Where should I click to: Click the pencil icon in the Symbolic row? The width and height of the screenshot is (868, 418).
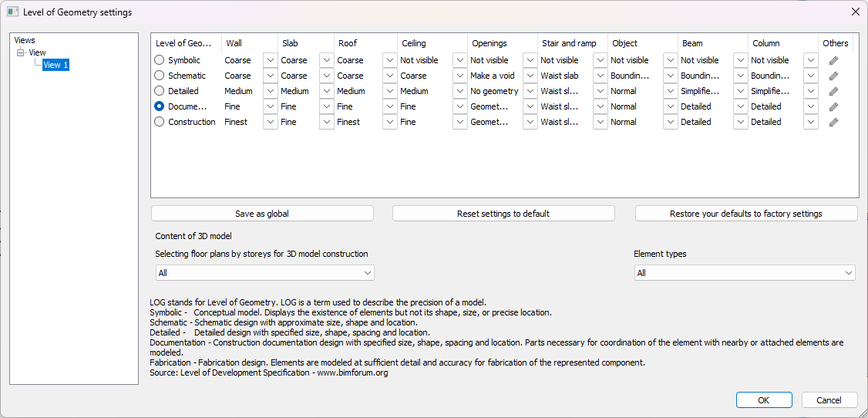coord(833,60)
